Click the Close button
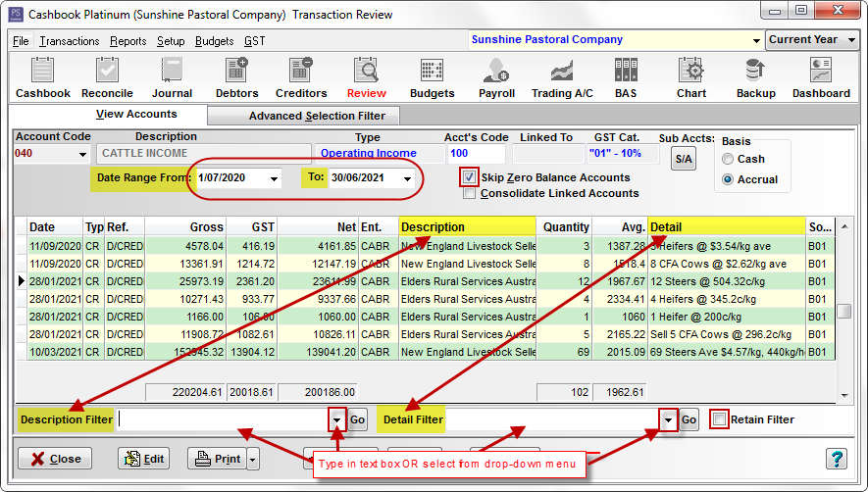Screen dimensions: 868x492 click(x=55, y=459)
